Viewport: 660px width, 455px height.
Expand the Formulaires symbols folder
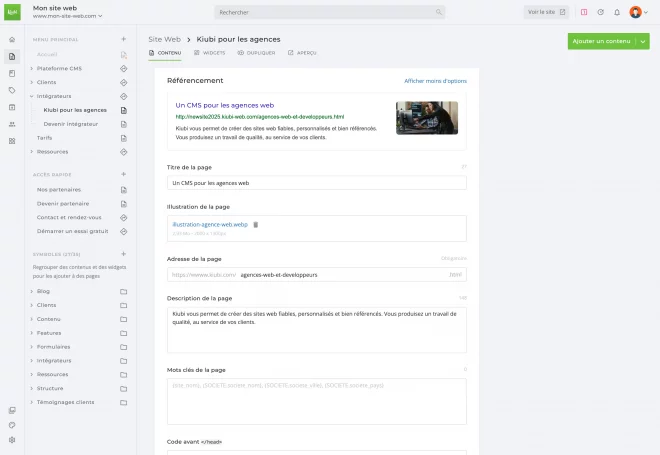(x=32, y=347)
